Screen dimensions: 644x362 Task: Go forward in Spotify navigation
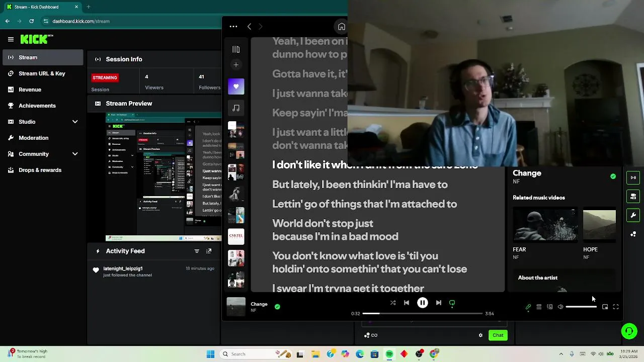tap(260, 27)
